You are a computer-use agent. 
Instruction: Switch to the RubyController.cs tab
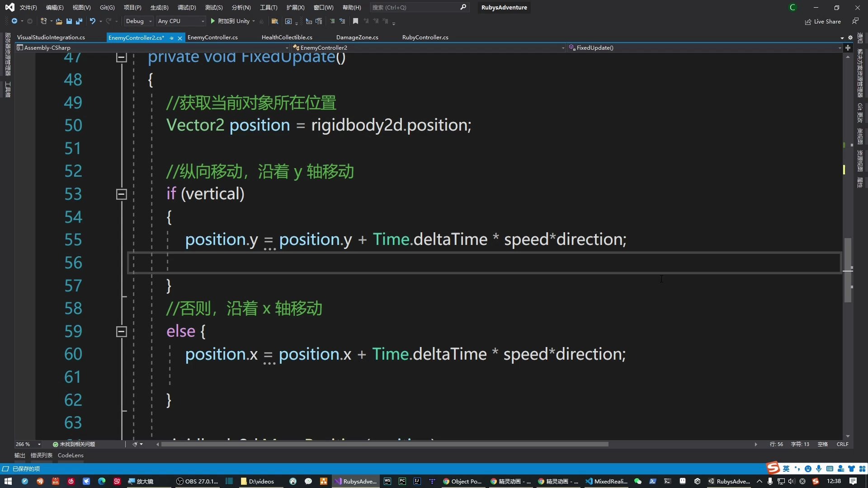(x=425, y=37)
